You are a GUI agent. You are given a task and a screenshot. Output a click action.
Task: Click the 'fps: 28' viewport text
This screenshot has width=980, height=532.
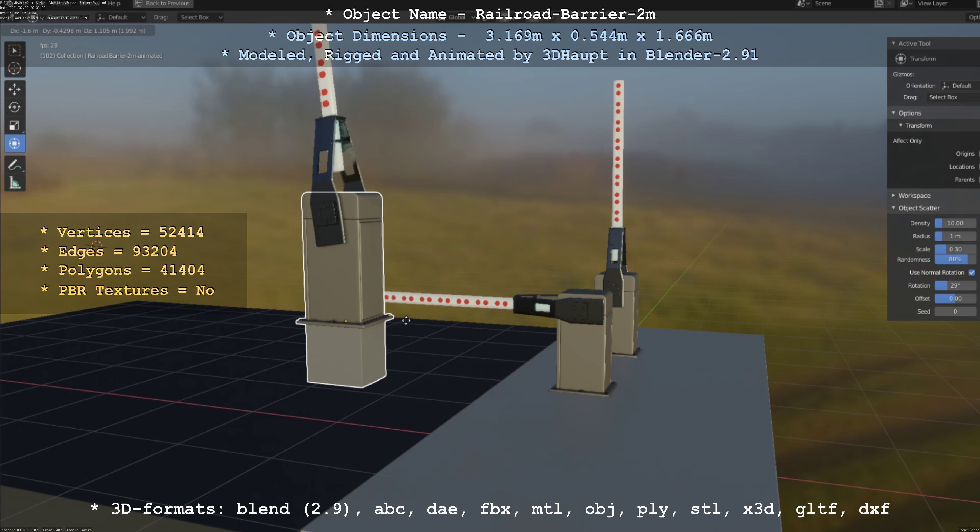tap(49, 45)
